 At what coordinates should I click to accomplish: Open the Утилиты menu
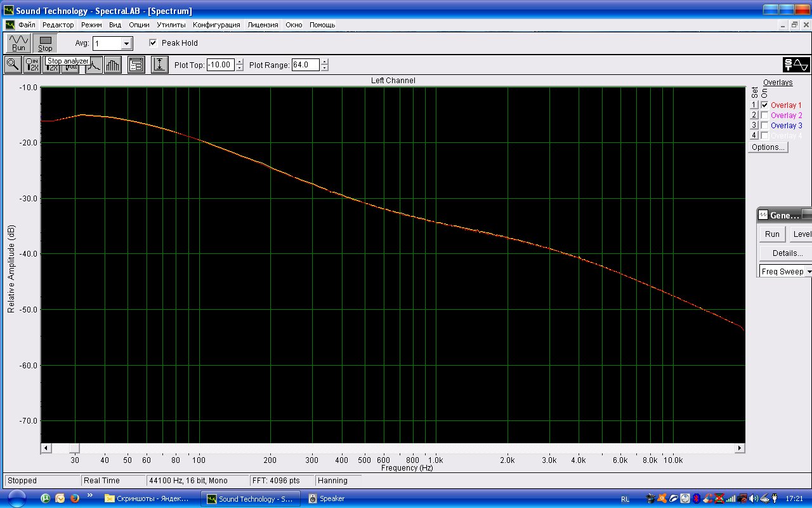[171, 25]
